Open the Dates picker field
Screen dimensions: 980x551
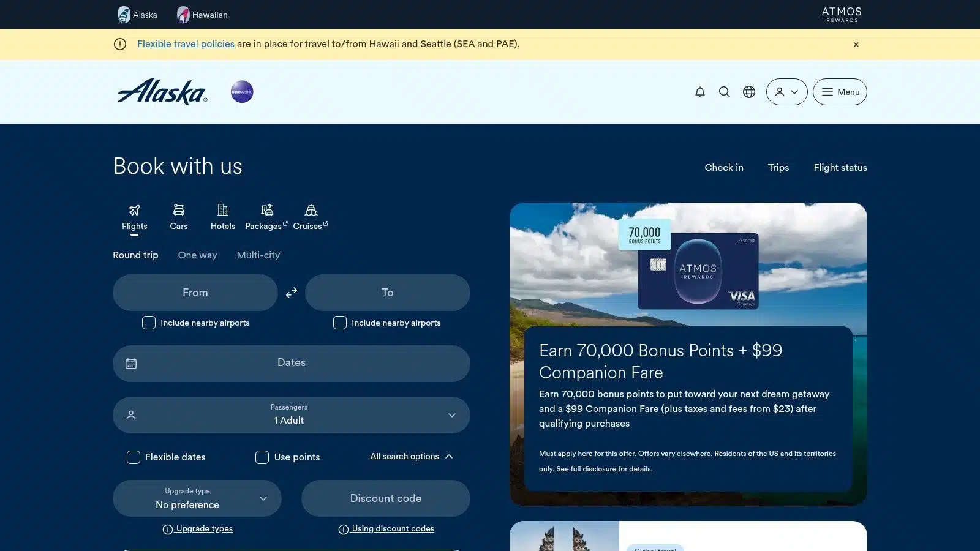click(x=292, y=364)
